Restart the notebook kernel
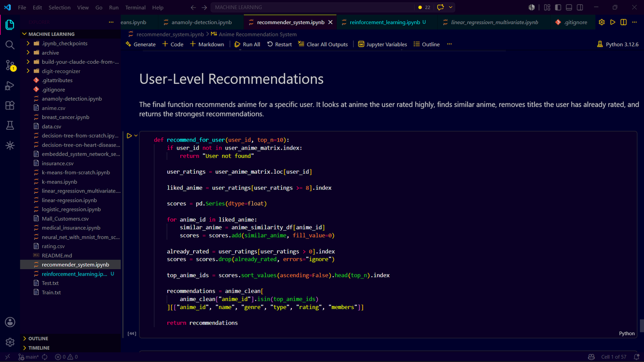Screen dimensions: 644x362 pos(280,44)
